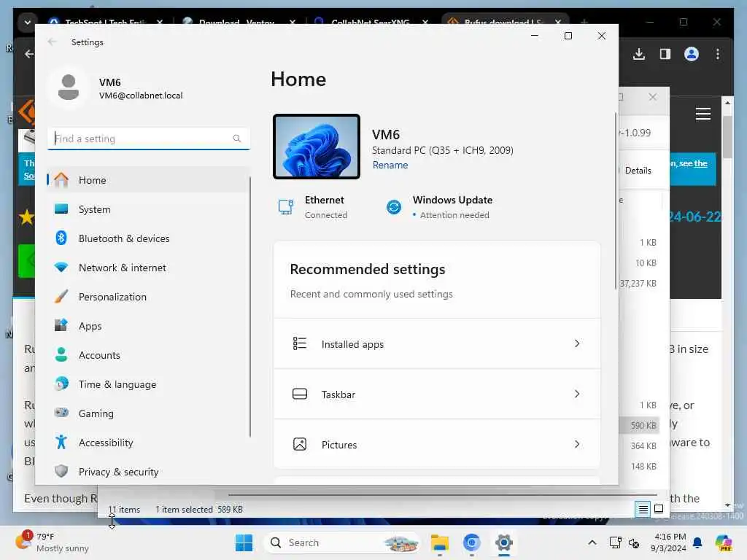Click the Gaming controller icon
Image resolution: width=747 pixels, height=560 pixels.
(x=61, y=413)
